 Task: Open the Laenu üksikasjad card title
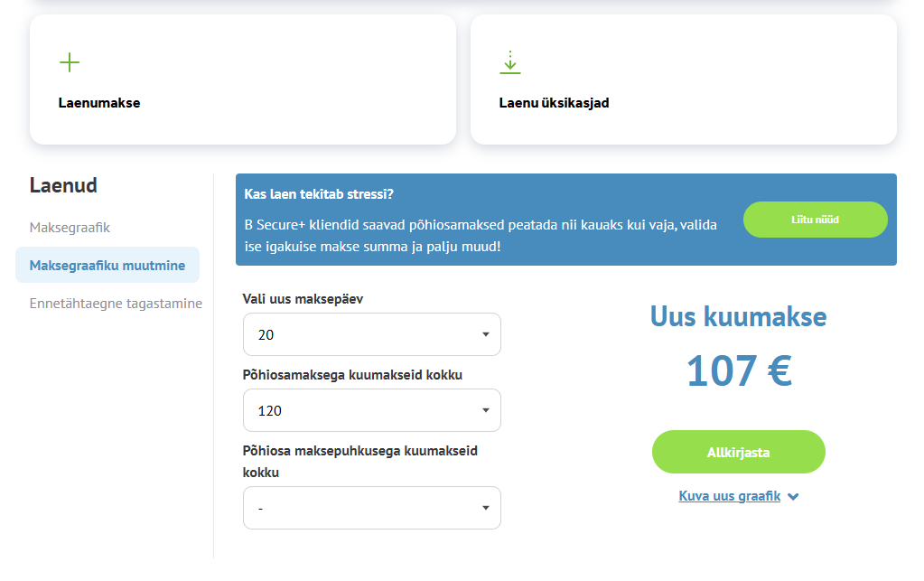(x=554, y=103)
